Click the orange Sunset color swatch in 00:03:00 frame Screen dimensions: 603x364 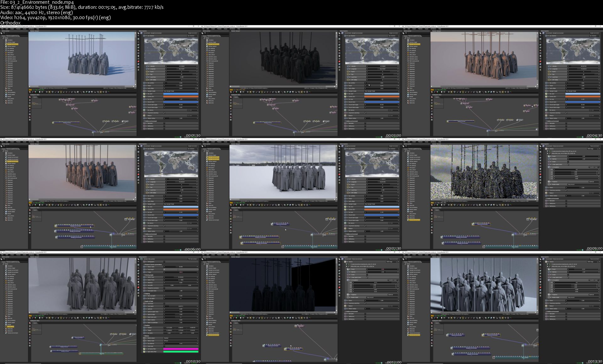[x=382, y=96]
